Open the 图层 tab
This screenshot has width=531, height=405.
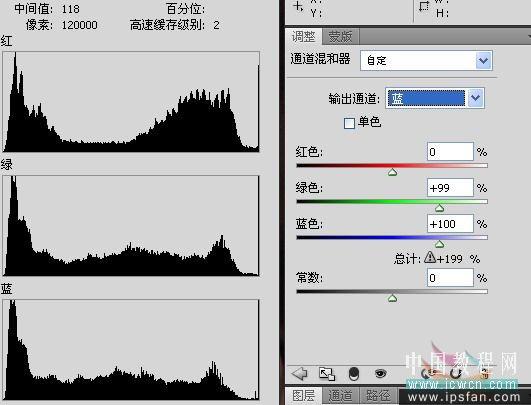303,396
